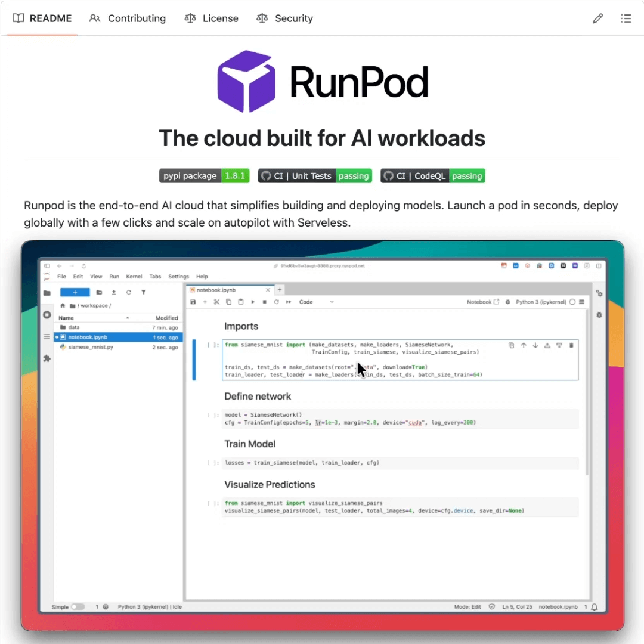Open the File menu in JupyterLab
The width and height of the screenshot is (644, 644).
(61, 277)
